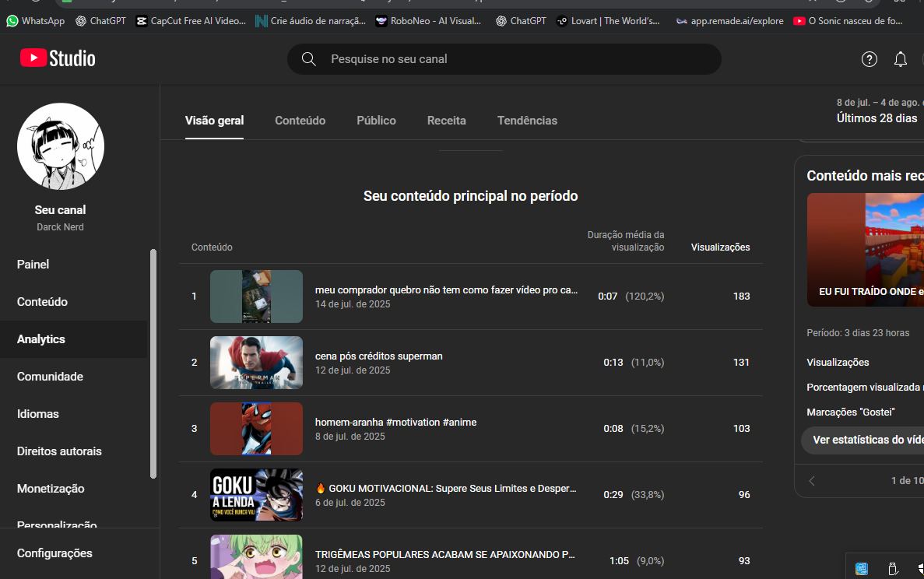Open the O Sonic nasceu YouTube bookmark
This screenshot has width=924, height=579.
[848, 20]
